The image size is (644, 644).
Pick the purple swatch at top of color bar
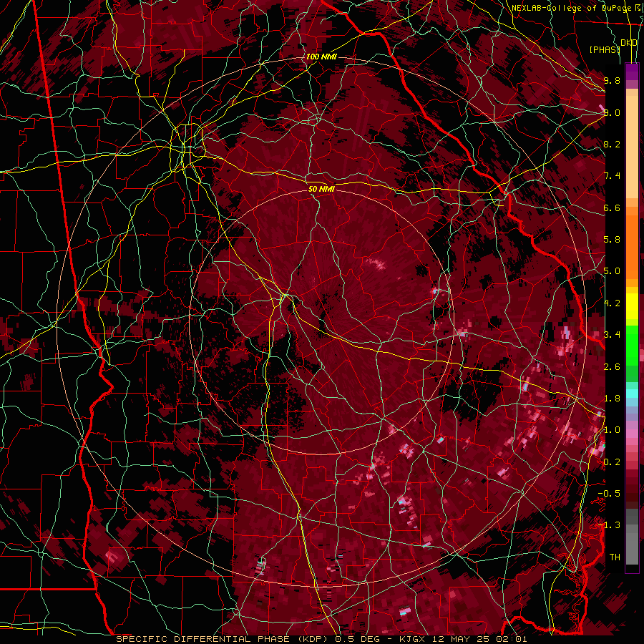[632, 72]
